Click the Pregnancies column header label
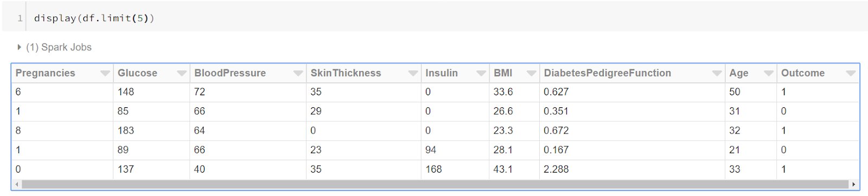Viewport: 868px width, 196px height. click(x=45, y=73)
